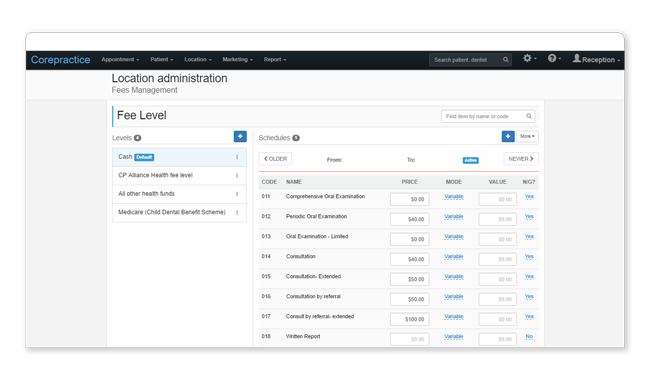Click the price field for Consultation
The width and height of the screenshot is (650, 380).
(x=410, y=259)
